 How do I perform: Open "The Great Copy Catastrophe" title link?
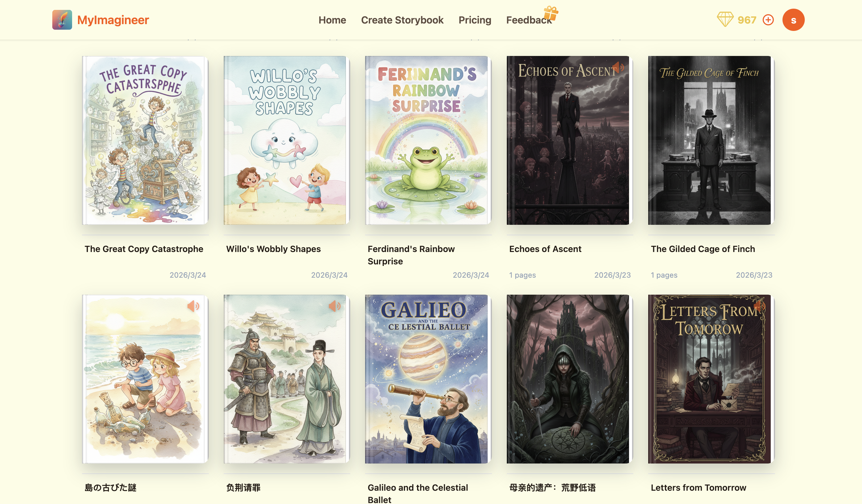pyautogui.click(x=144, y=249)
